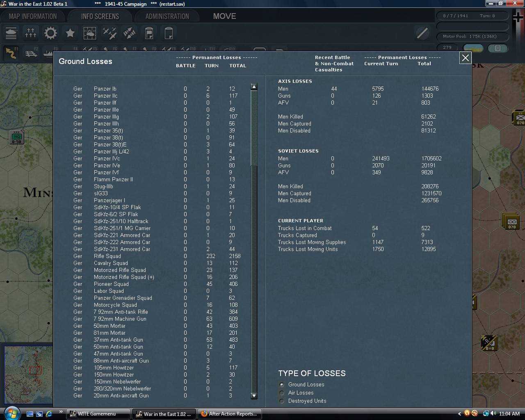Click the 150mm Nebelwerfer row name

tap(117, 381)
